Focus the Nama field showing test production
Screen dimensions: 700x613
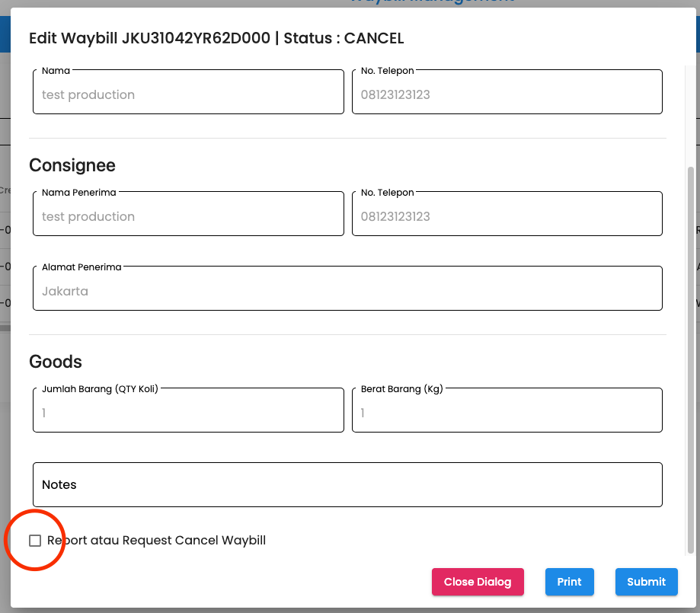tap(188, 94)
